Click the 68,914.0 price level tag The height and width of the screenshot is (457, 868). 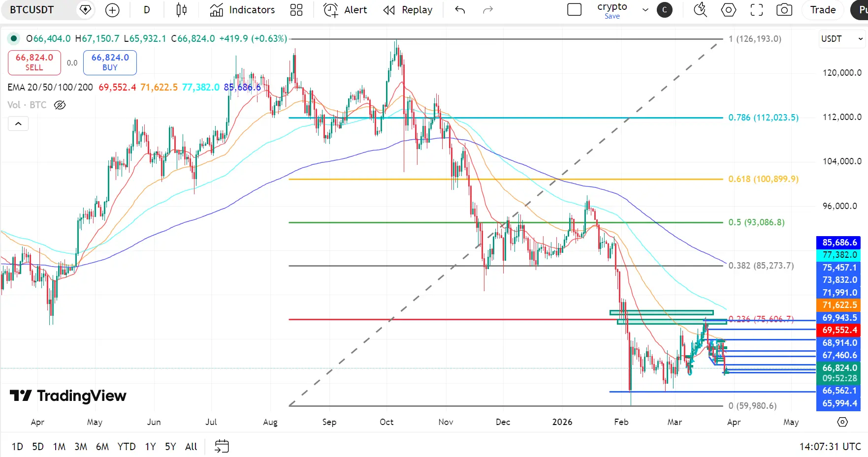pos(839,343)
